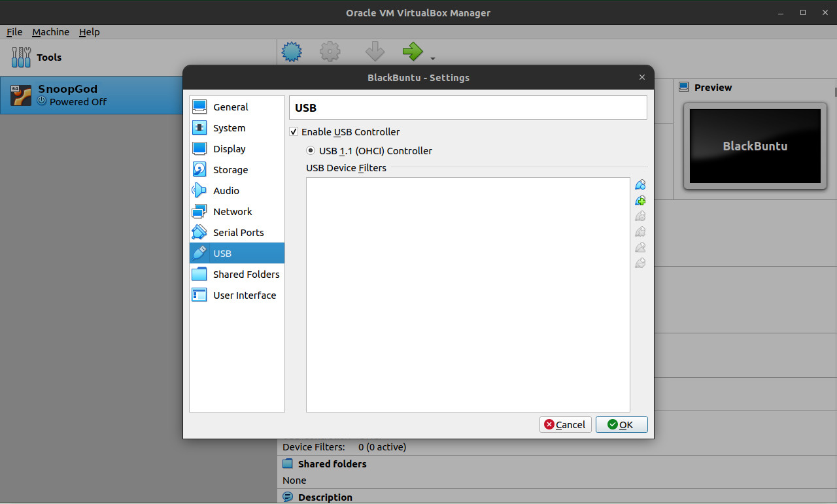Click the greyed-out remove USB filter icon

[x=640, y=232]
